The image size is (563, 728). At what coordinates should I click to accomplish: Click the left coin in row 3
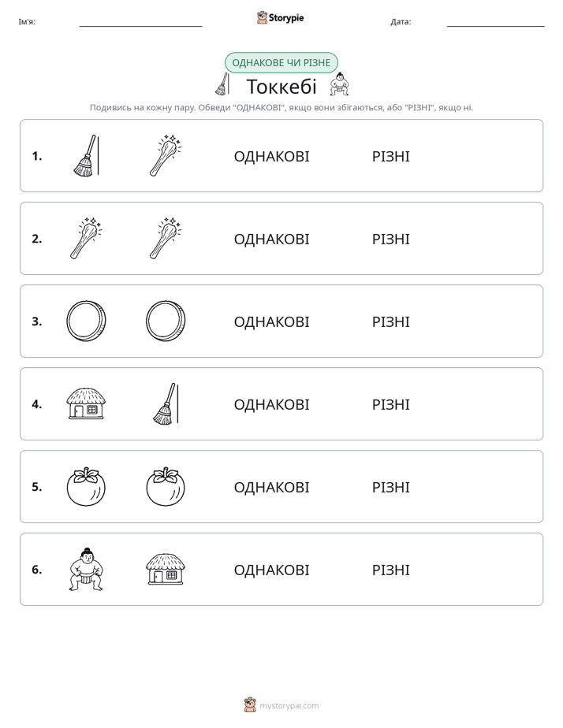(x=86, y=321)
